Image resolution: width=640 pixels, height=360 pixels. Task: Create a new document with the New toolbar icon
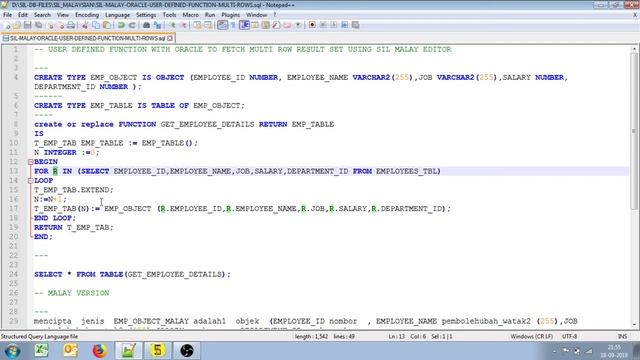pyautogui.click(x=7, y=25)
